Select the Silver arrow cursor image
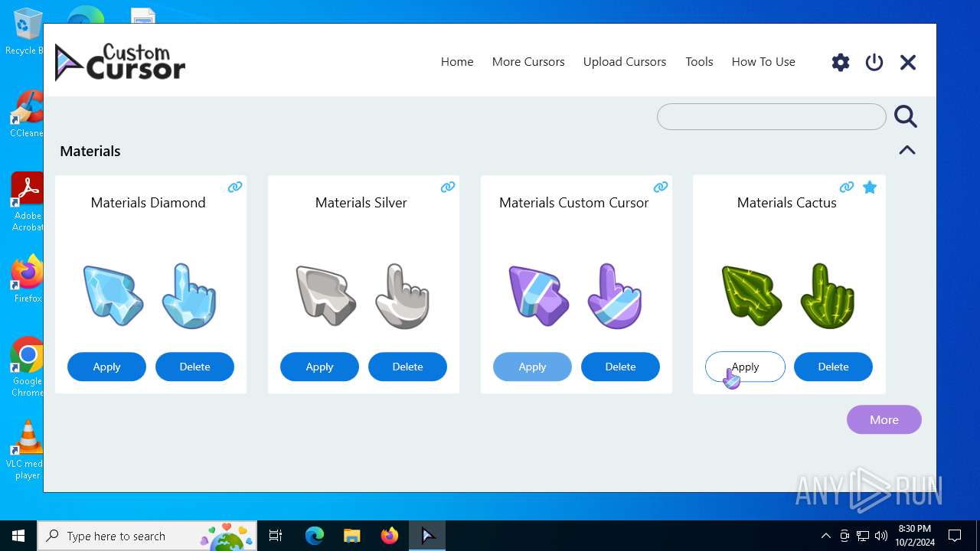 [326, 295]
